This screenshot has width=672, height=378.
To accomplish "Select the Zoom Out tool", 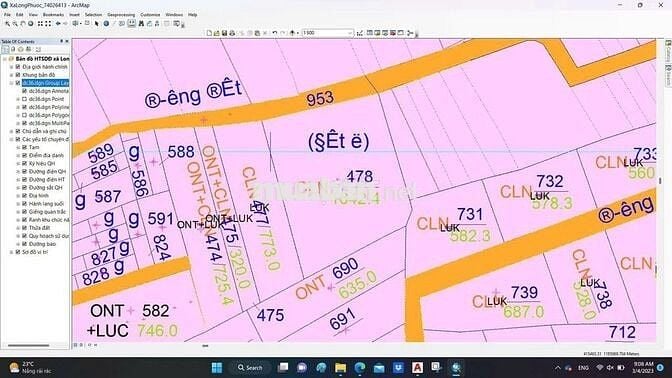I will [x=15, y=24].
